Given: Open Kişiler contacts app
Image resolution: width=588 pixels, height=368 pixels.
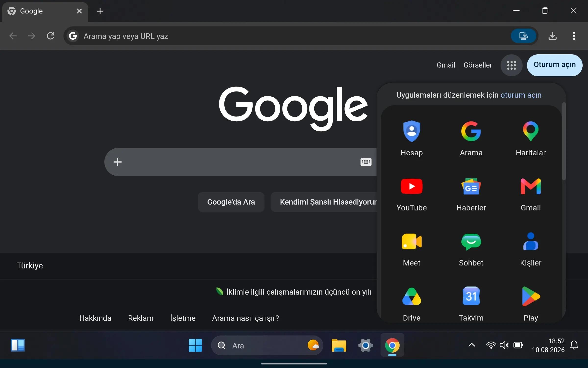Looking at the screenshot, I should pyautogui.click(x=531, y=249).
